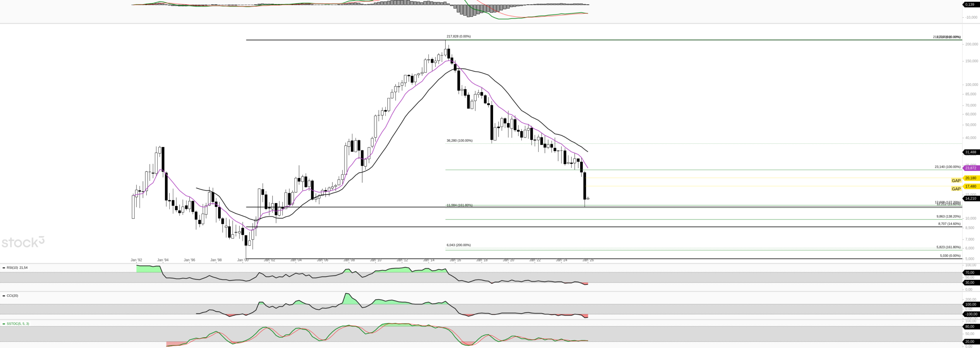Click the green SSTOC indicator icon
Viewport: 980px width, 348px height.
point(4,324)
